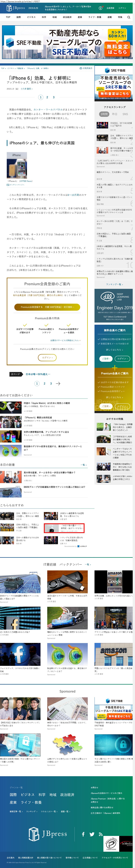Click the Premium会員登録する gold button
135x868 pixels.
pyautogui.click(x=47, y=307)
